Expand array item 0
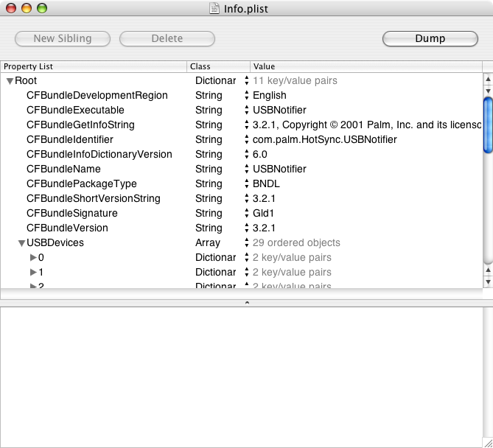Image resolution: width=493 pixels, height=448 pixels. point(33,257)
